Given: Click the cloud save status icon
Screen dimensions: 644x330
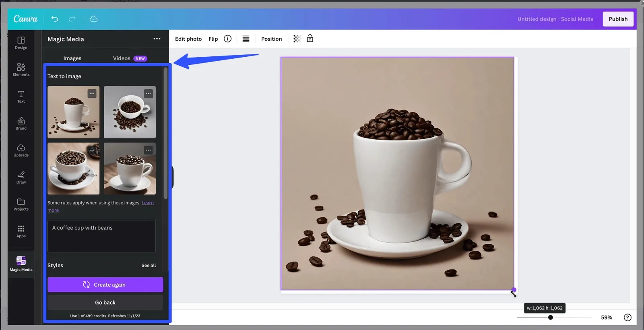Looking at the screenshot, I should coord(93,19).
